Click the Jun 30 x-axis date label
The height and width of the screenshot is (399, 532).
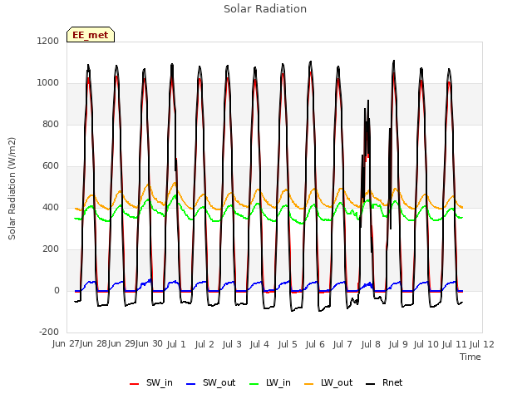pyautogui.click(x=149, y=344)
